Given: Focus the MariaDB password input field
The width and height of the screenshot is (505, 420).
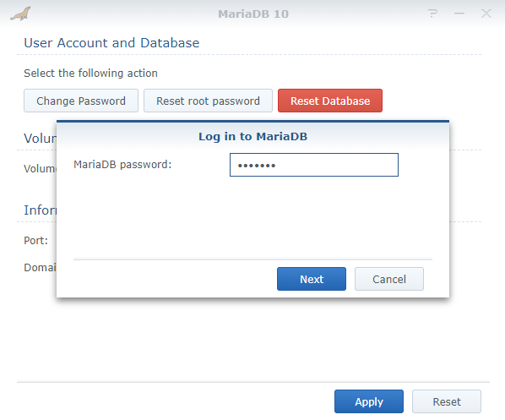Looking at the screenshot, I should click(314, 165).
